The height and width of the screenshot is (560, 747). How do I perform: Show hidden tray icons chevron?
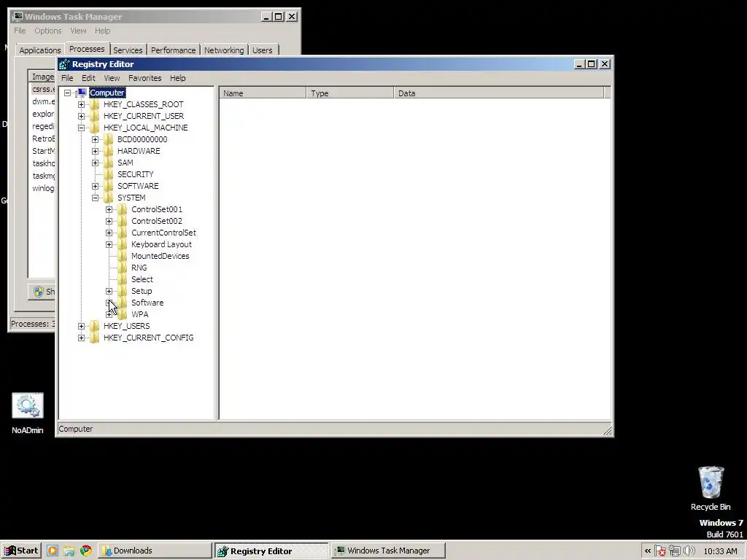648,551
